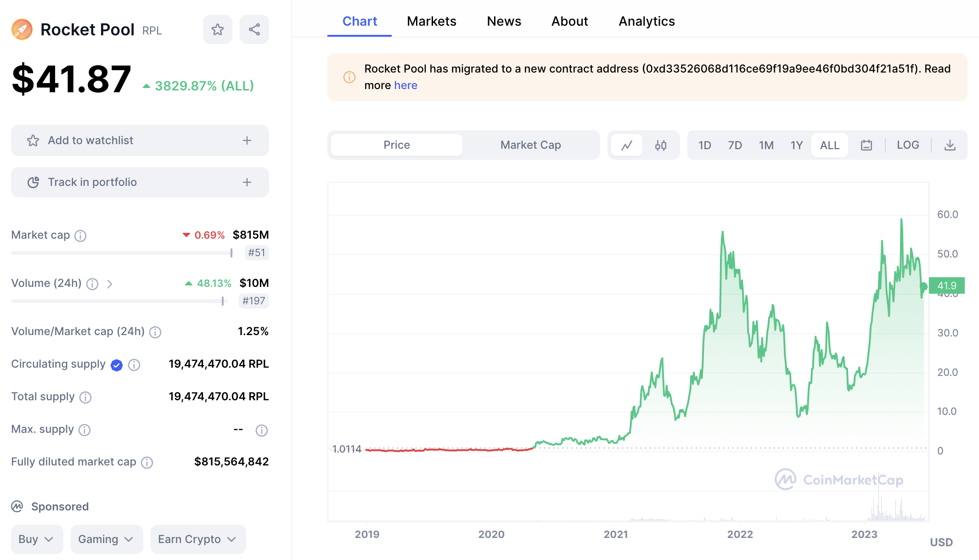The image size is (979, 560).
Task: Click Add to watchlist button
Action: 140,140
